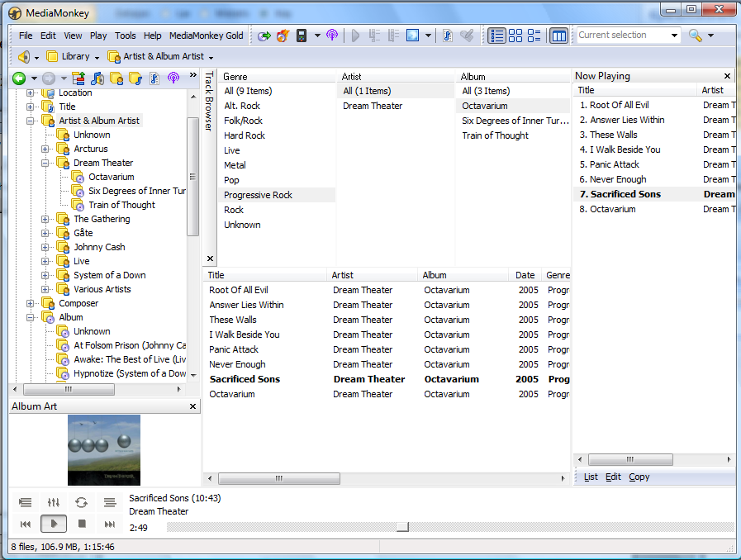This screenshot has width=741, height=560.
Task: Click the speaker icon in breadcrumb bar
Action: tap(24, 57)
